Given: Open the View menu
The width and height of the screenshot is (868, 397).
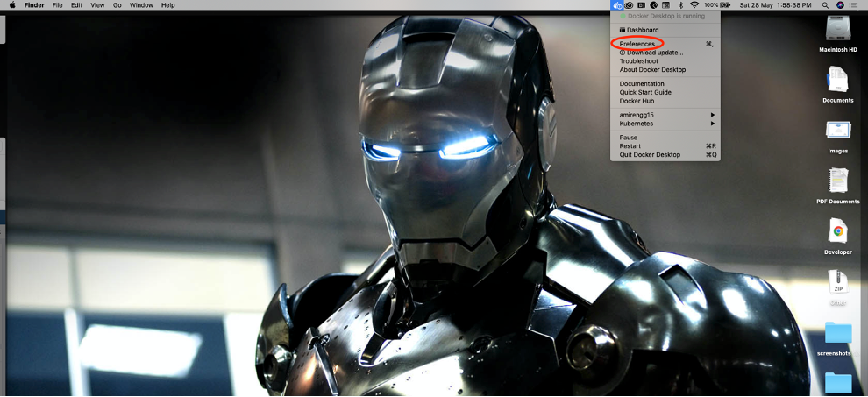Looking at the screenshot, I should tap(97, 5).
